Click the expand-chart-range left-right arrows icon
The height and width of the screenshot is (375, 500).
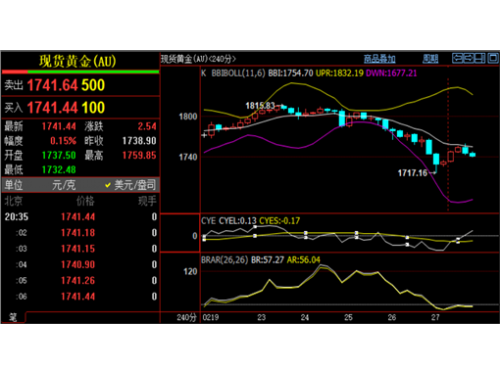(x=458, y=58)
